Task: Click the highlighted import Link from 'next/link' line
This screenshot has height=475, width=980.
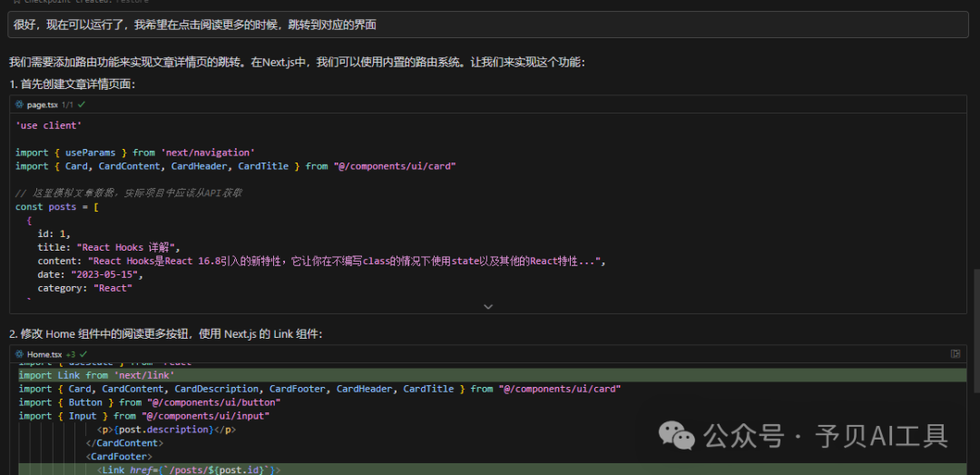Action: (493, 375)
